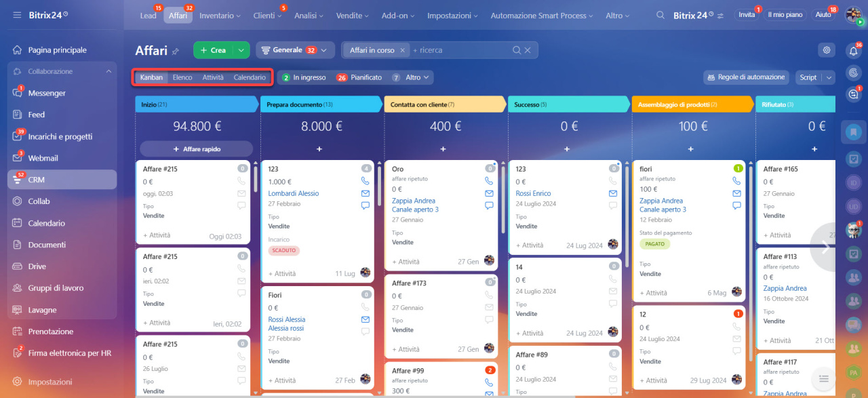868x398 pixels.
Task: Add a deal with the plus under 8.000 €
Action: (x=319, y=148)
